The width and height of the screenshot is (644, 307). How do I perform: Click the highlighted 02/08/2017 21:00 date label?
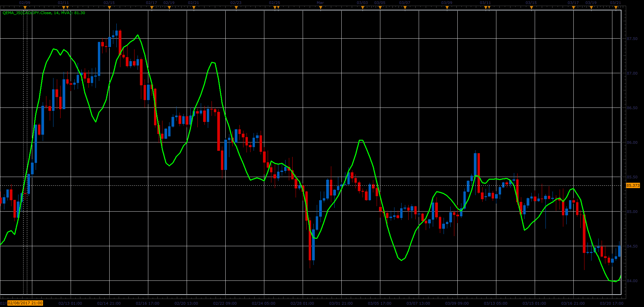click(x=25, y=303)
